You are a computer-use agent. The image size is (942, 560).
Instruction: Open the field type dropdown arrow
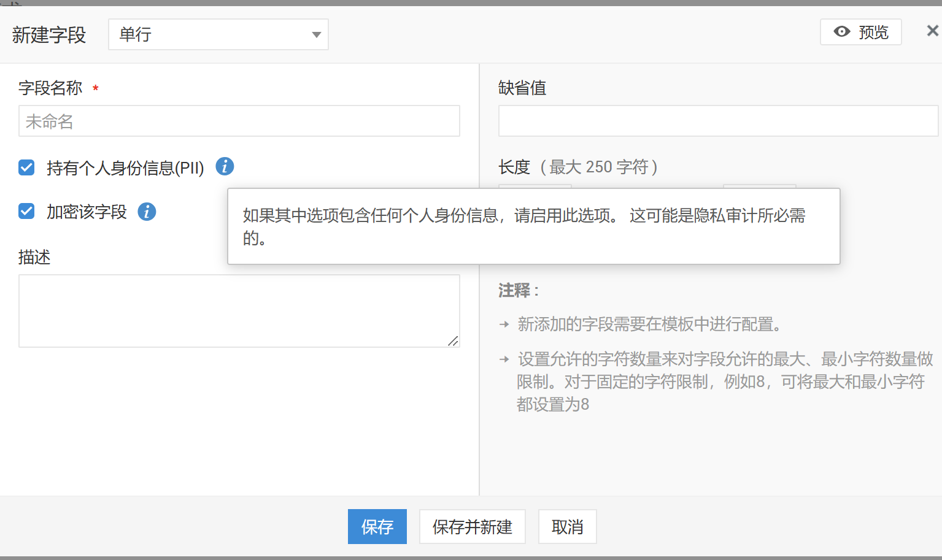[316, 35]
